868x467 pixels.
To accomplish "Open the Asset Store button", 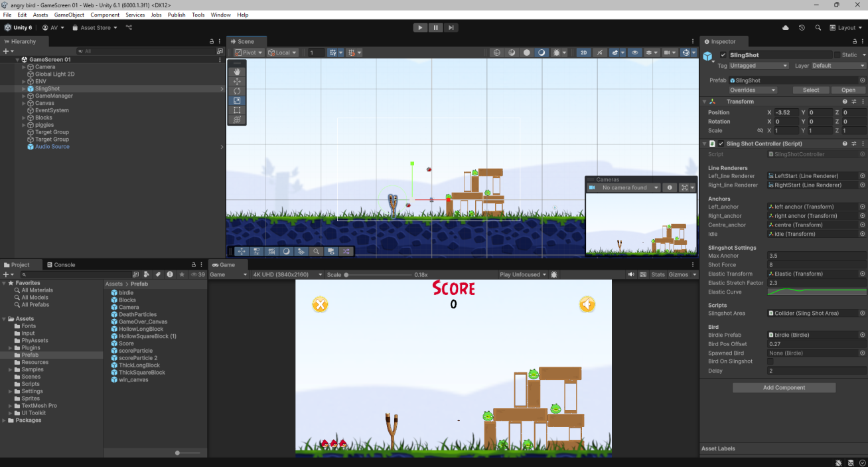I will click(94, 28).
